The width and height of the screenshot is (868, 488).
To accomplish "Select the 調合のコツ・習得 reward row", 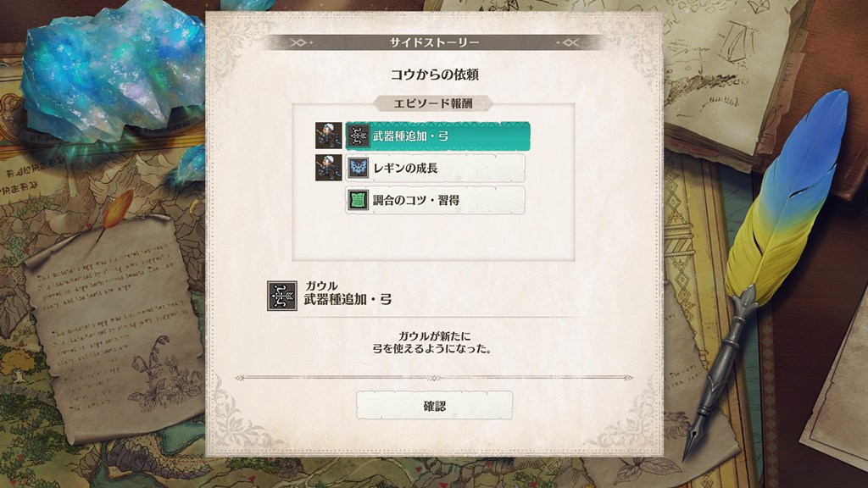I will [435, 200].
